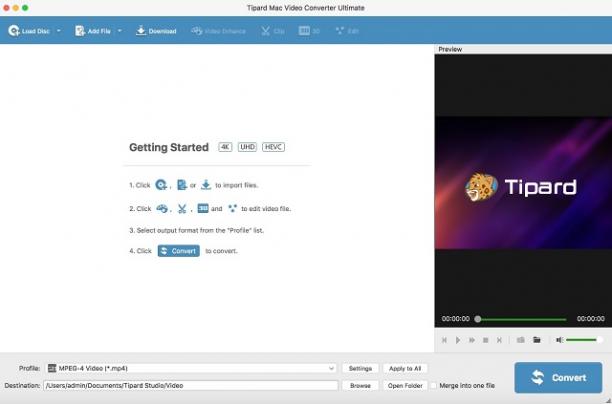The height and width of the screenshot is (404, 612).
Task: Click the Tipard preview video area
Action: (523, 183)
